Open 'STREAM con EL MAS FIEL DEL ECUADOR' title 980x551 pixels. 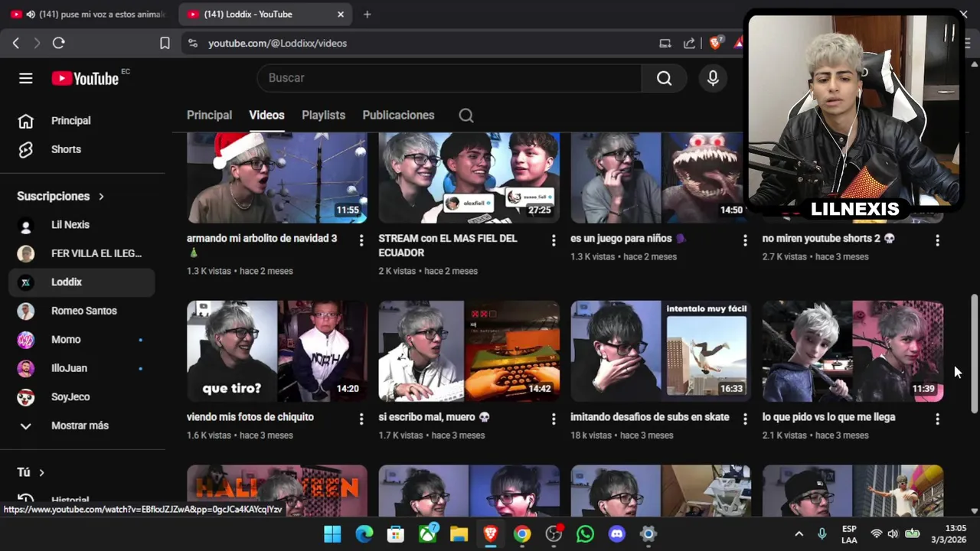pyautogui.click(x=448, y=246)
